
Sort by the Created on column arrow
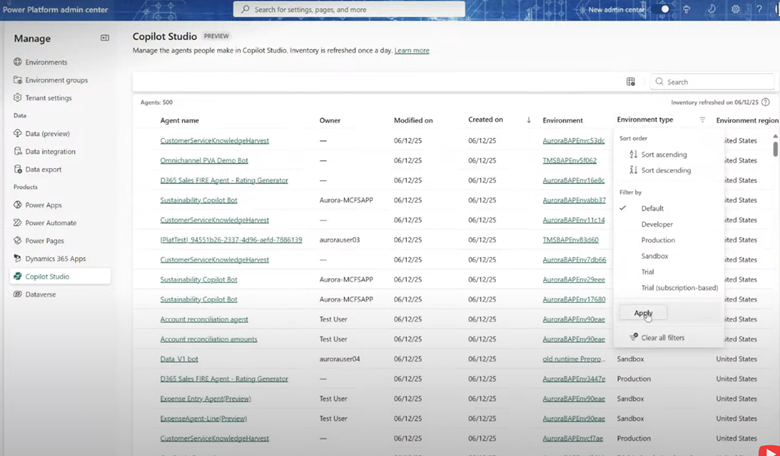point(528,120)
